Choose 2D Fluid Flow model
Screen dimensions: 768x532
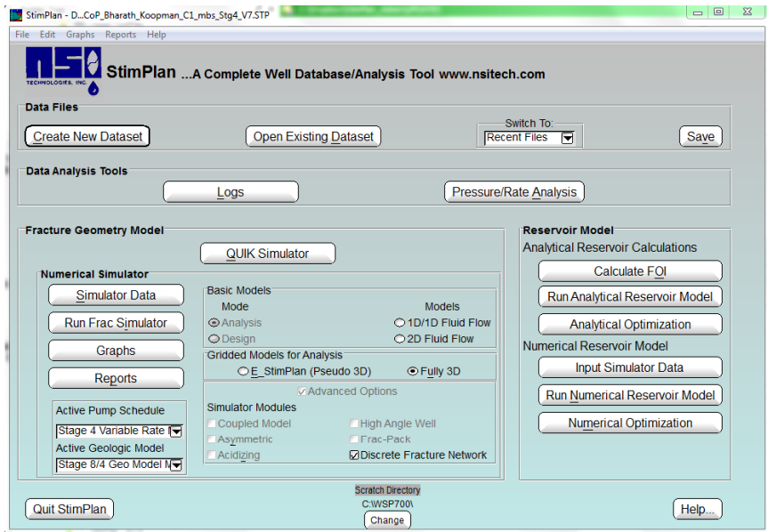click(x=399, y=339)
